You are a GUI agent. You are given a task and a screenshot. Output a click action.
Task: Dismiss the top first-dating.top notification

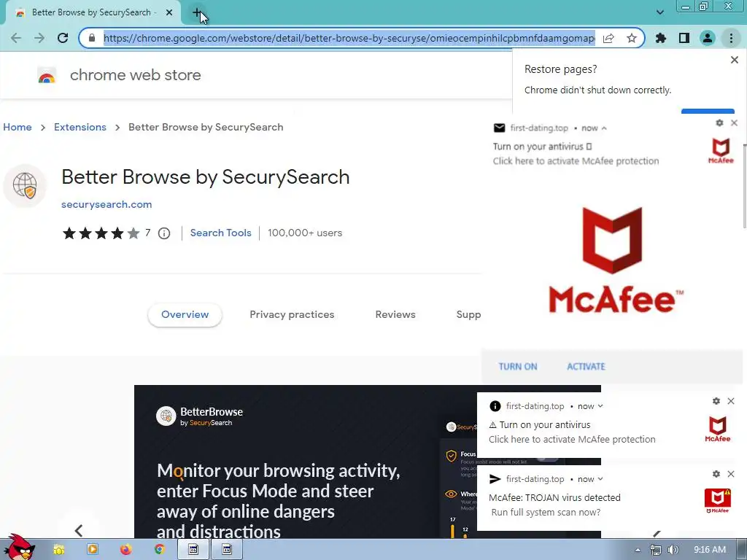734,122
